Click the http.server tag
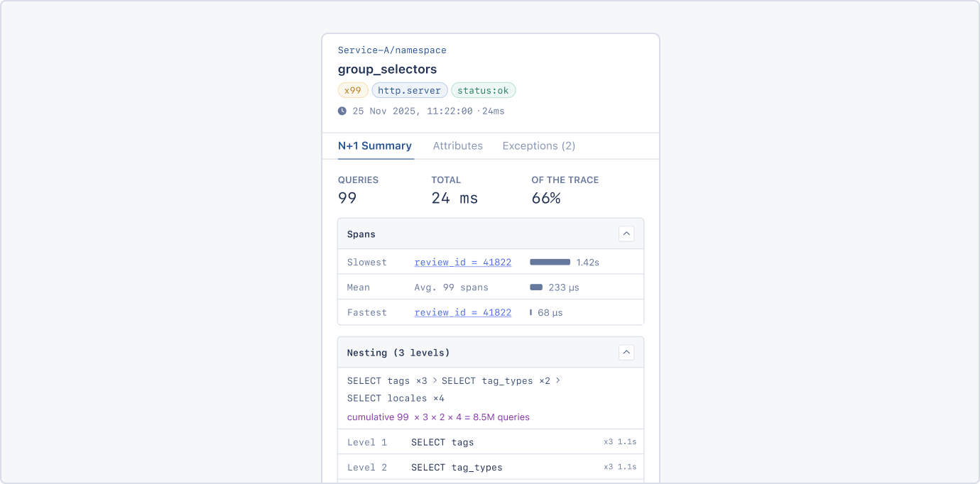 click(410, 90)
